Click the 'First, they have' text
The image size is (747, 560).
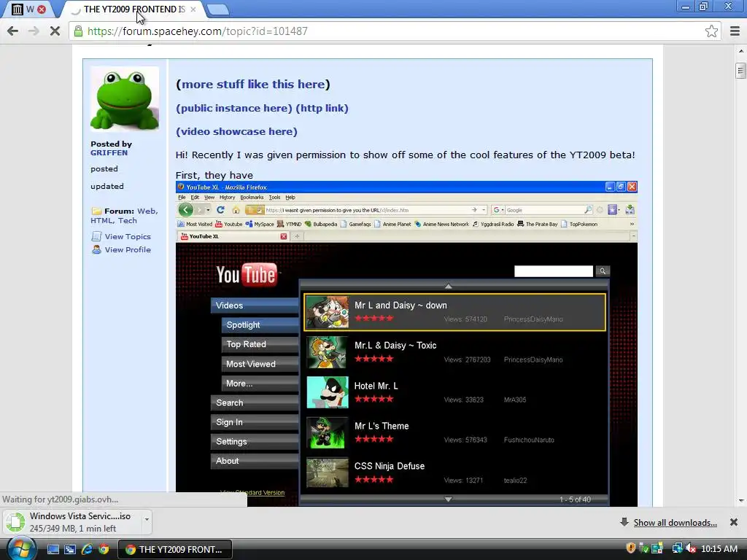(214, 175)
